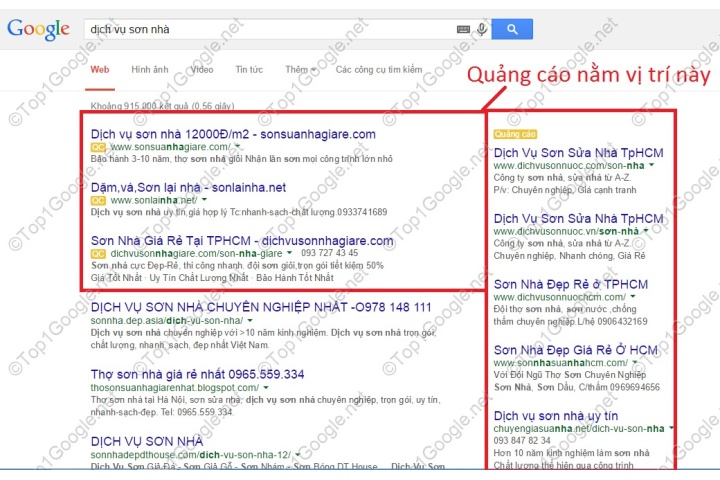
Task: Select the Web tab
Action: coord(100,70)
